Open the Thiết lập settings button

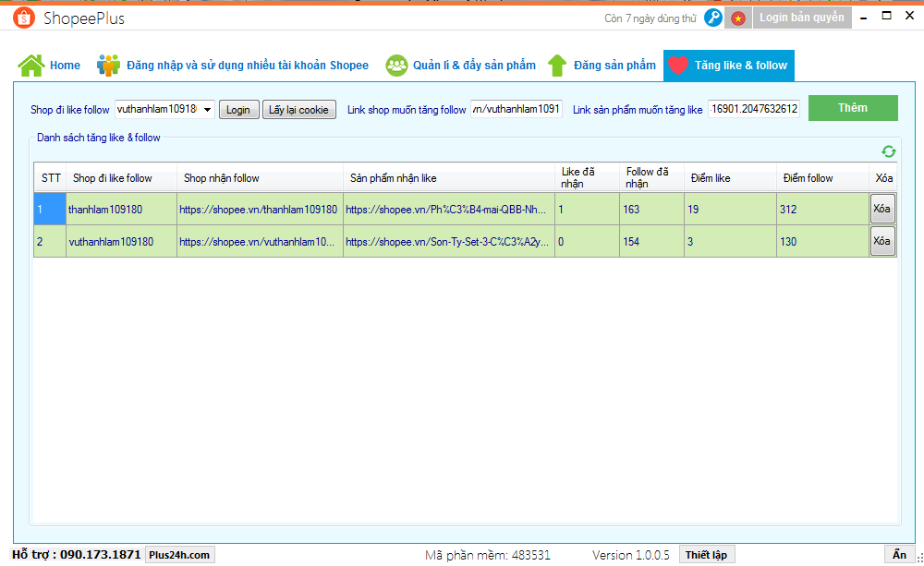coord(707,555)
